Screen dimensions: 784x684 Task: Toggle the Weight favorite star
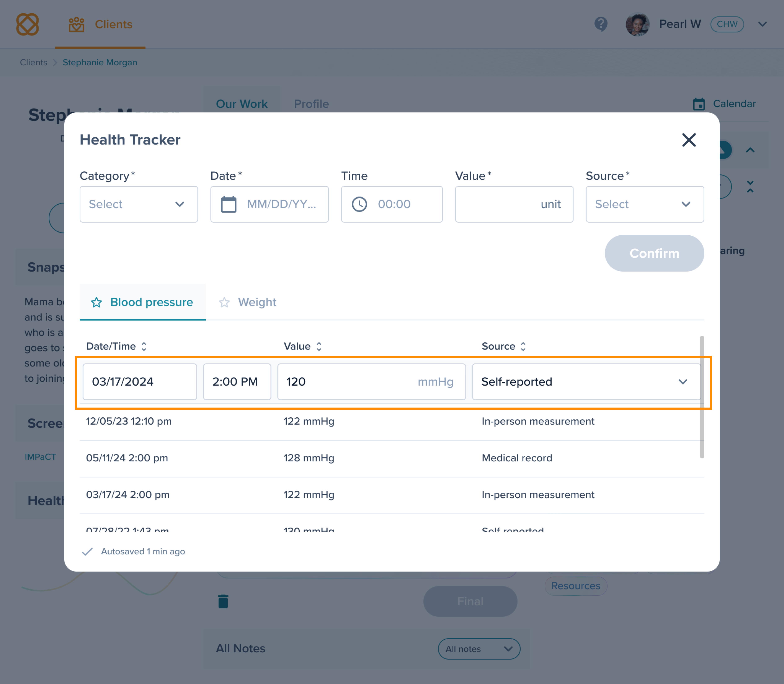pyautogui.click(x=224, y=302)
